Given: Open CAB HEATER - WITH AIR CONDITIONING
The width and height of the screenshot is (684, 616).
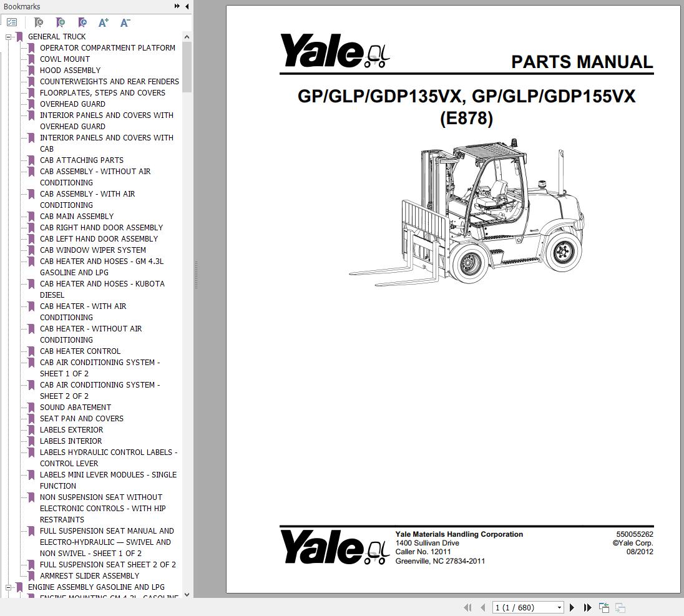Looking at the screenshot, I should 83,311.
